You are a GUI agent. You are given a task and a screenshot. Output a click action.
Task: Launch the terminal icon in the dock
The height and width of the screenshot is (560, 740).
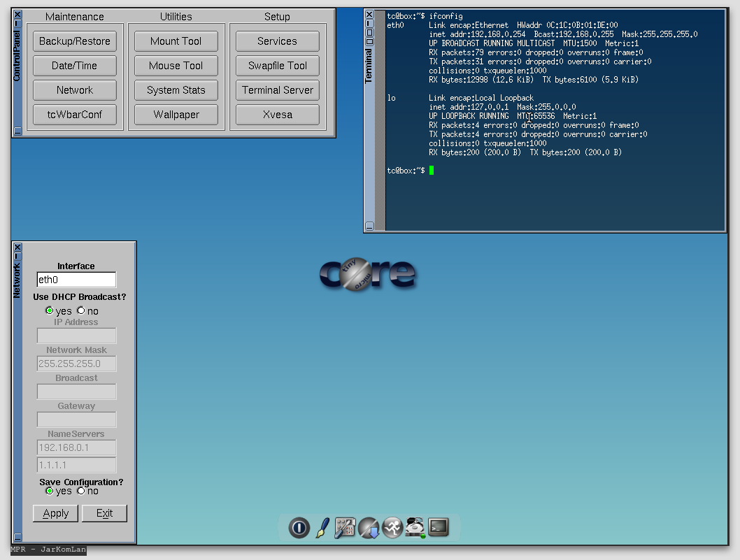(x=439, y=528)
